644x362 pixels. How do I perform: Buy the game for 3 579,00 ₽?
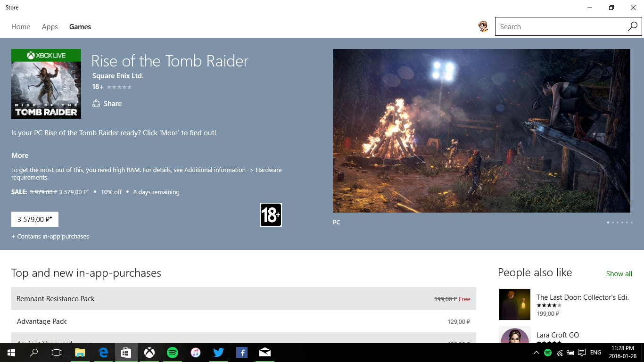coord(35,219)
